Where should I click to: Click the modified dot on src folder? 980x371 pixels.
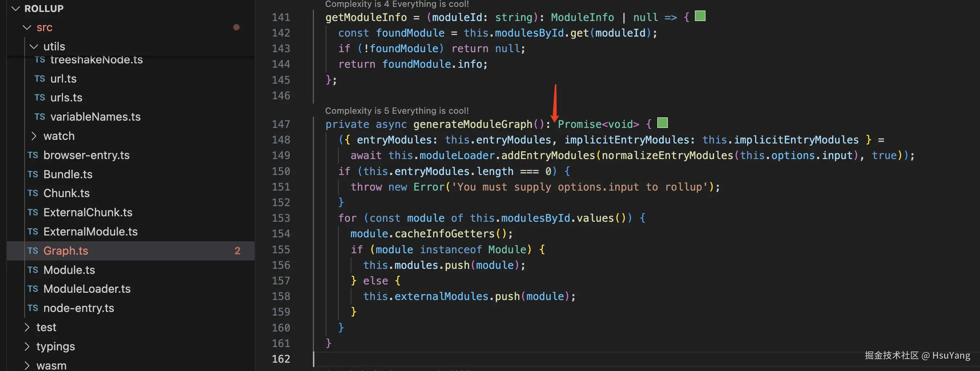[236, 28]
